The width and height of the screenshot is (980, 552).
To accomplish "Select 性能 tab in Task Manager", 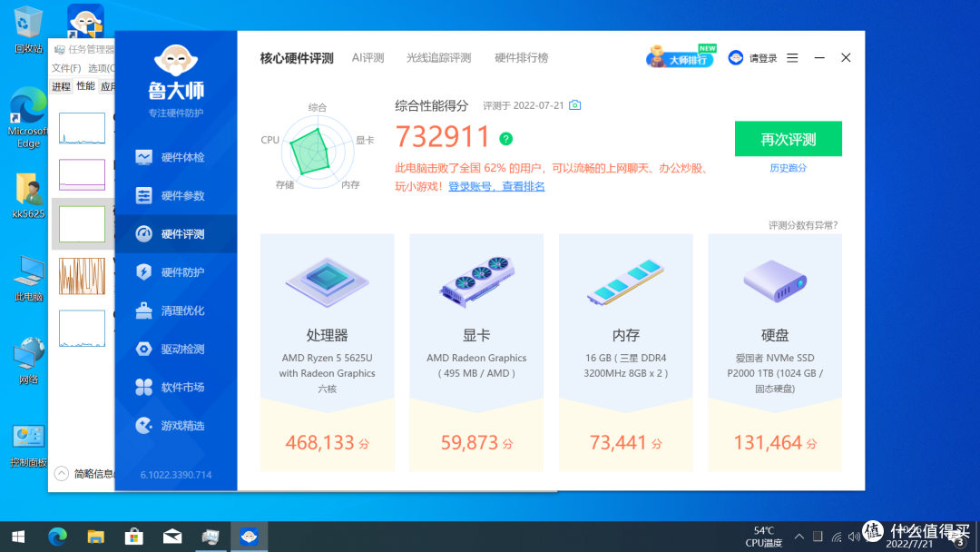I will tap(85, 85).
